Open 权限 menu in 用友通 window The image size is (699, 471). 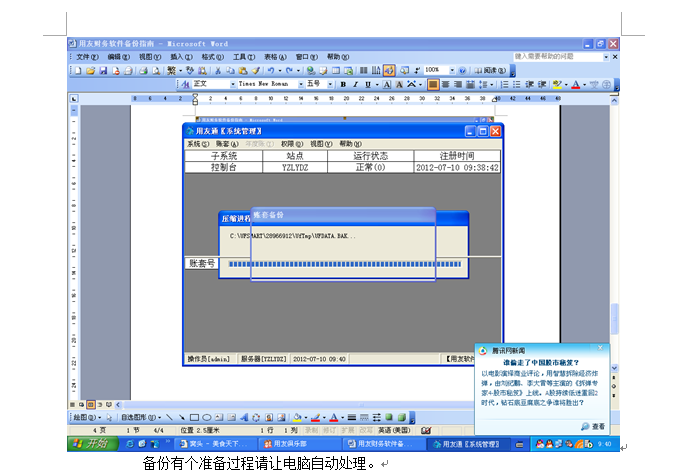pyautogui.click(x=292, y=144)
